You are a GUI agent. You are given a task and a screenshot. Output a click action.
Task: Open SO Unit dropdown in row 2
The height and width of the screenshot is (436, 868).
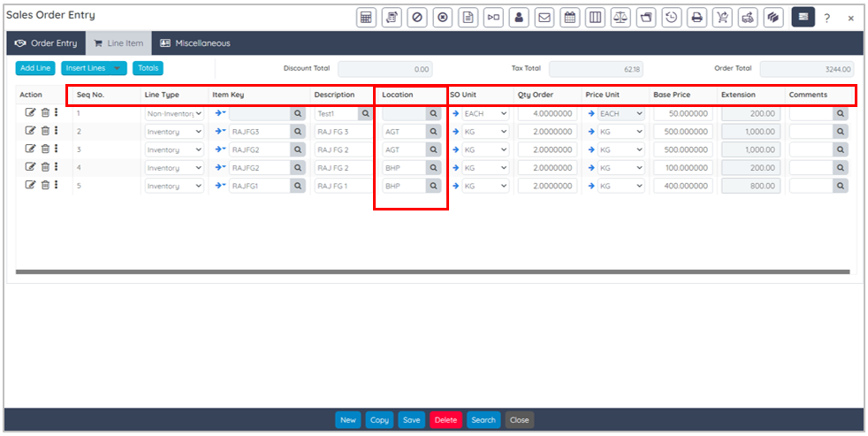point(503,132)
